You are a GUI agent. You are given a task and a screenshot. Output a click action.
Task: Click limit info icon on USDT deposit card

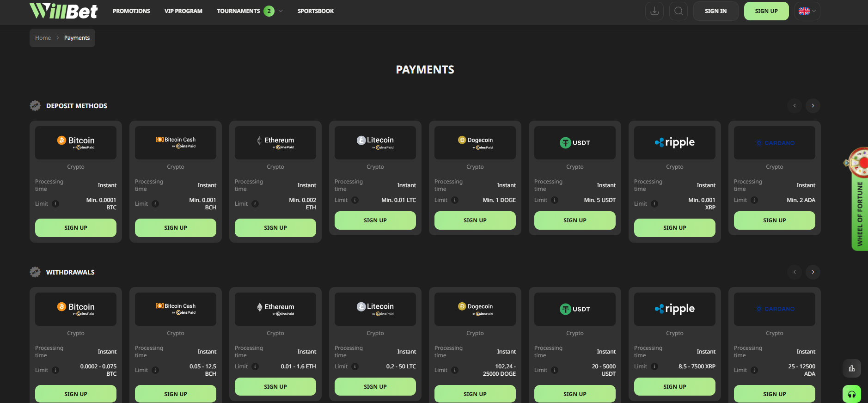pyautogui.click(x=555, y=200)
